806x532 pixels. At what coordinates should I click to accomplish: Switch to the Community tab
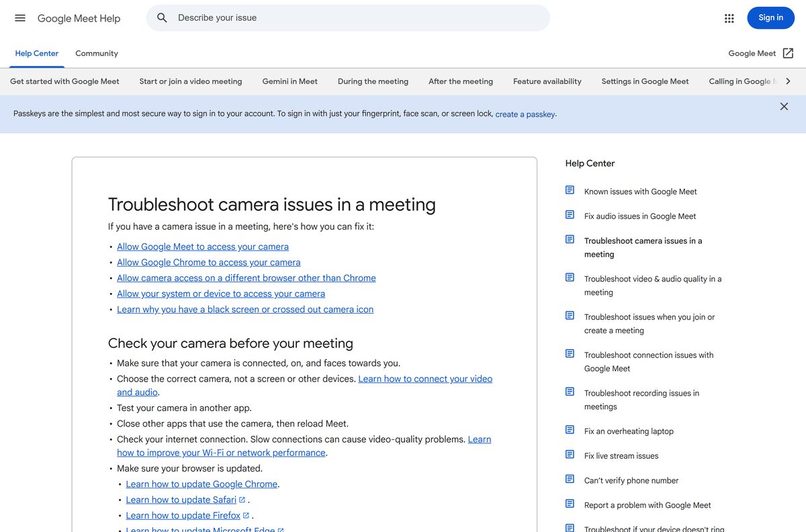(97, 54)
